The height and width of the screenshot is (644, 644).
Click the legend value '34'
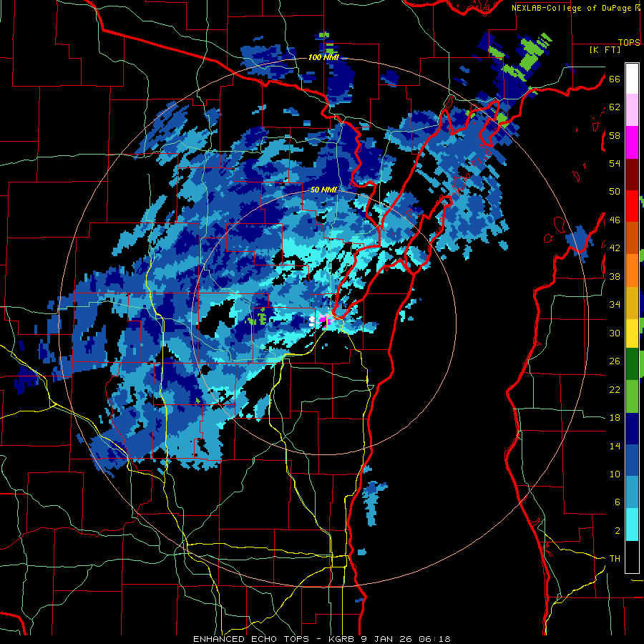615,304
